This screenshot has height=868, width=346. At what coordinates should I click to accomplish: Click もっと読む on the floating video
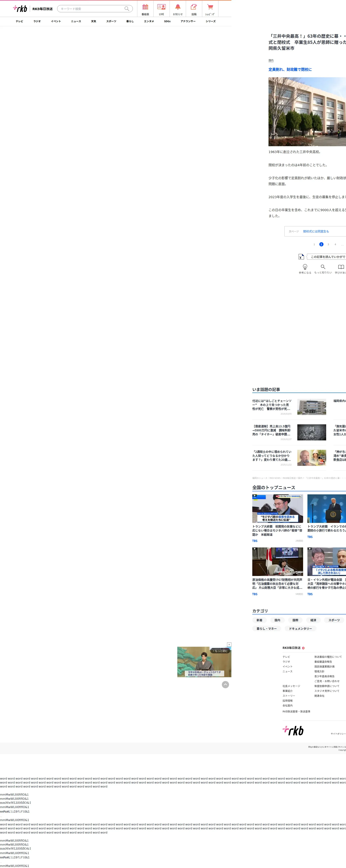pyautogui.click(x=220, y=651)
